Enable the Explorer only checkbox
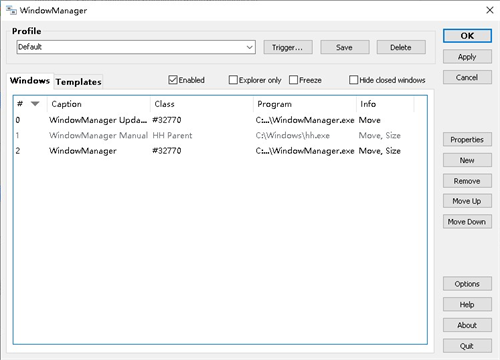This screenshot has height=360, width=500. (233, 80)
